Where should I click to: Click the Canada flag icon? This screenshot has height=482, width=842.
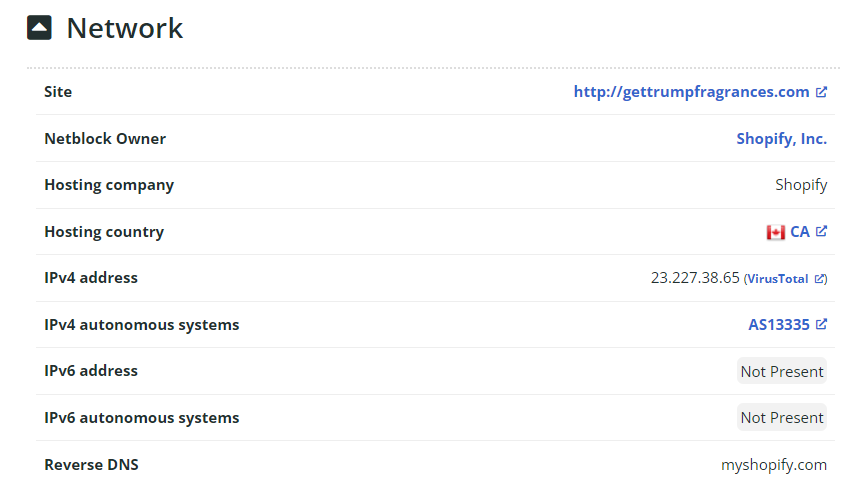[x=775, y=232]
